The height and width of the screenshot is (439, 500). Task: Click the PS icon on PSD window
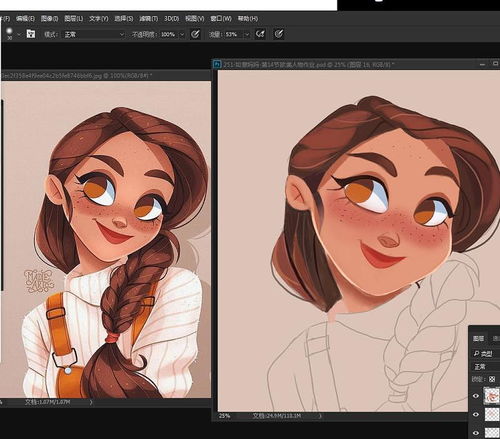click(217, 64)
